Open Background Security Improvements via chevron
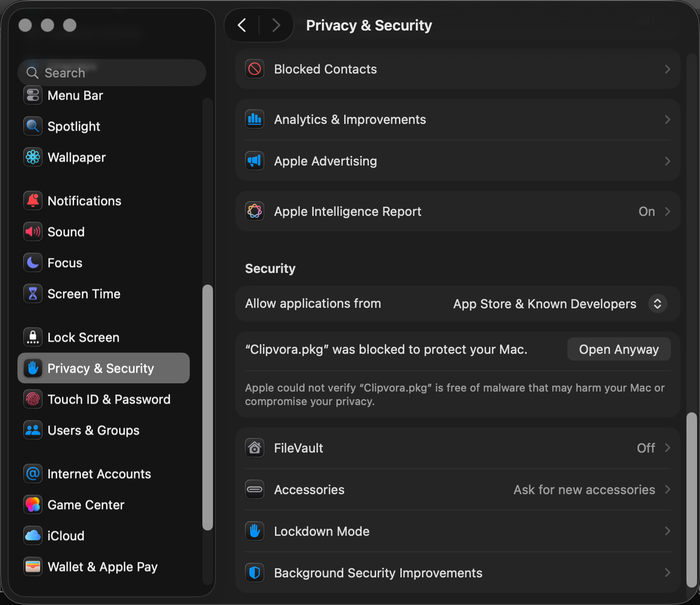Viewport: 700px width, 605px height. pos(668,573)
